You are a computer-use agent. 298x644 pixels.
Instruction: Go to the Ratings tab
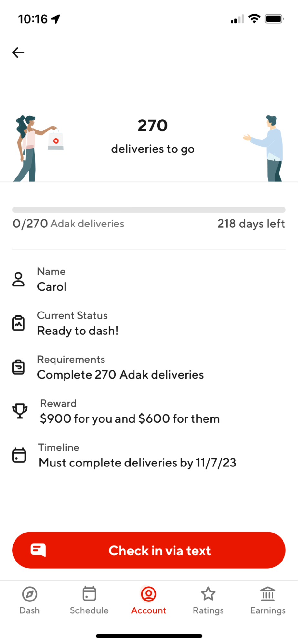pos(208,600)
